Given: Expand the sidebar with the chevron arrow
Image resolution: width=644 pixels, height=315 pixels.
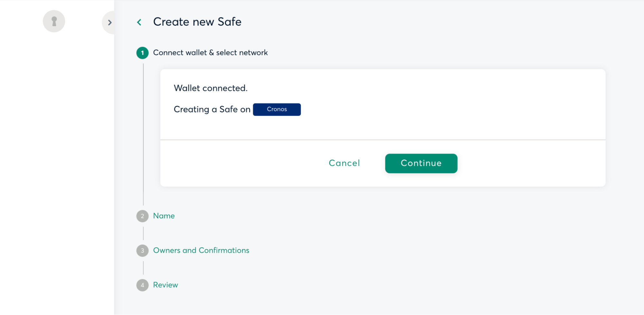Looking at the screenshot, I should tap(110, 22).
